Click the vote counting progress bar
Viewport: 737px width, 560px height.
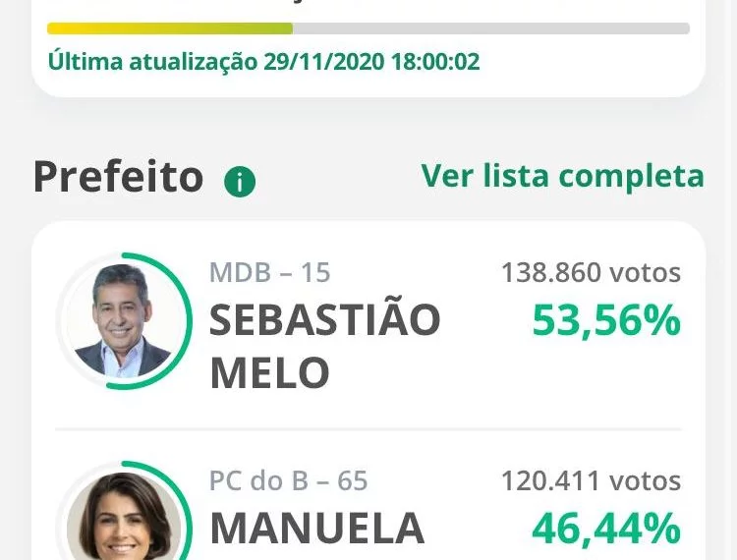pos(368,28)
